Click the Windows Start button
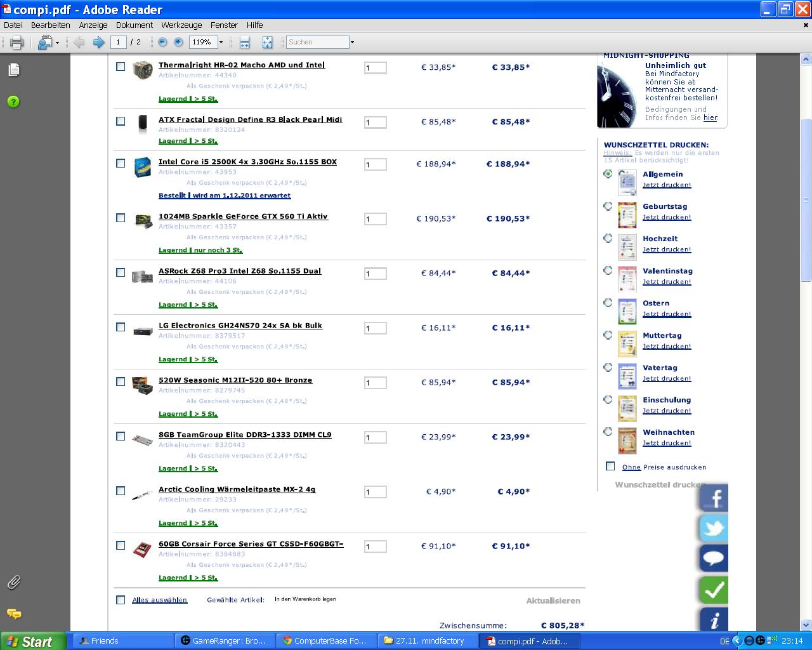 point(33,641)
